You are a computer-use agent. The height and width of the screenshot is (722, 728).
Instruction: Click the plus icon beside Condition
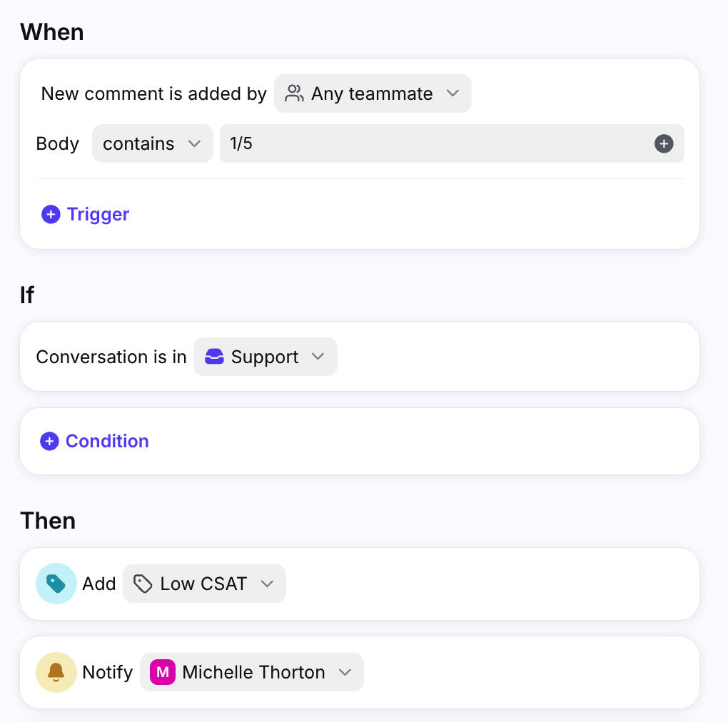pos(49,442)
